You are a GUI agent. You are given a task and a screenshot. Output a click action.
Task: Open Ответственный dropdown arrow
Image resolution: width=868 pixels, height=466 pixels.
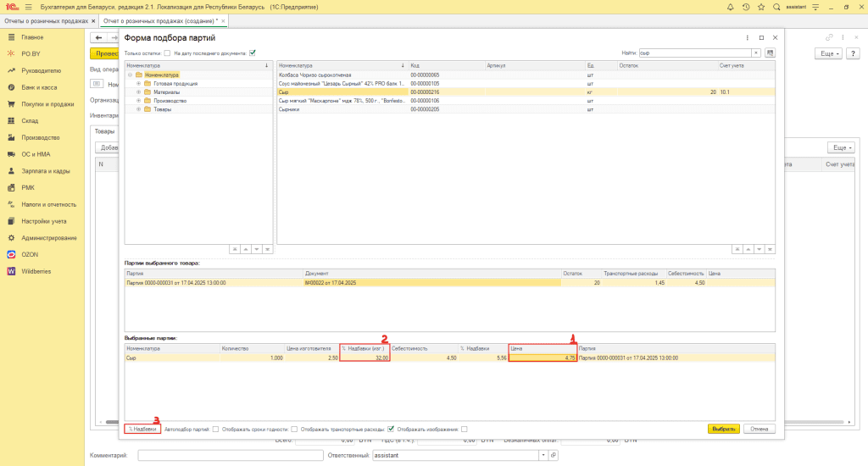tap(543, 455)
